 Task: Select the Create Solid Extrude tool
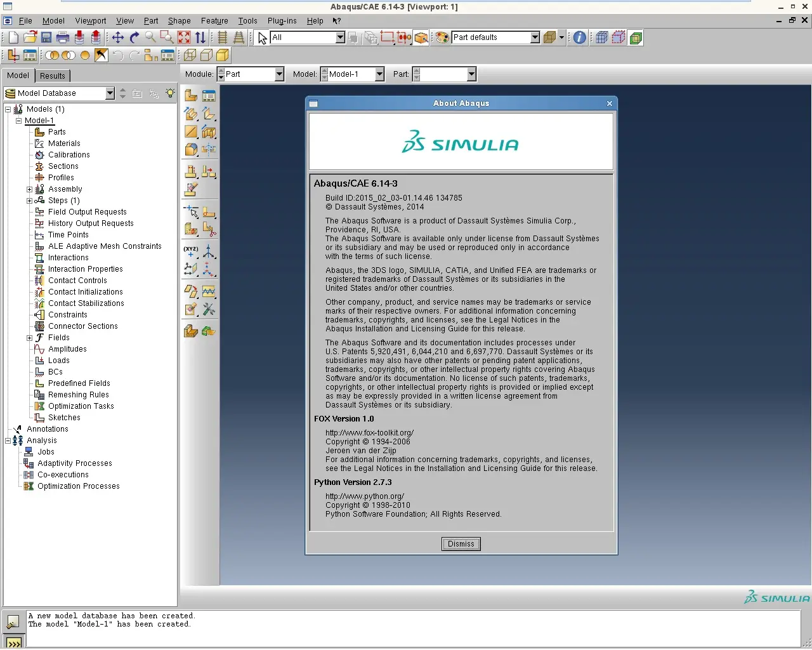pyautogui.click(x=191, y=114)
